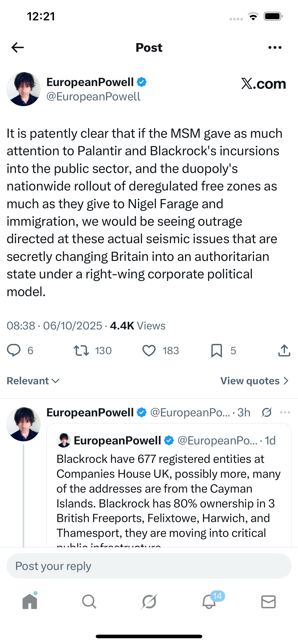
Task: Tap the reply speech bubble icon
Action: point(13,350)
